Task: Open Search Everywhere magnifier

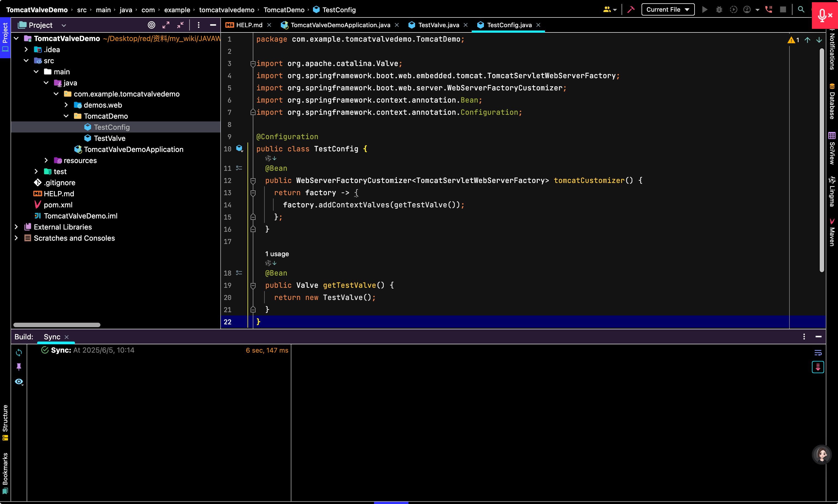Action: [x=801, y=9]
